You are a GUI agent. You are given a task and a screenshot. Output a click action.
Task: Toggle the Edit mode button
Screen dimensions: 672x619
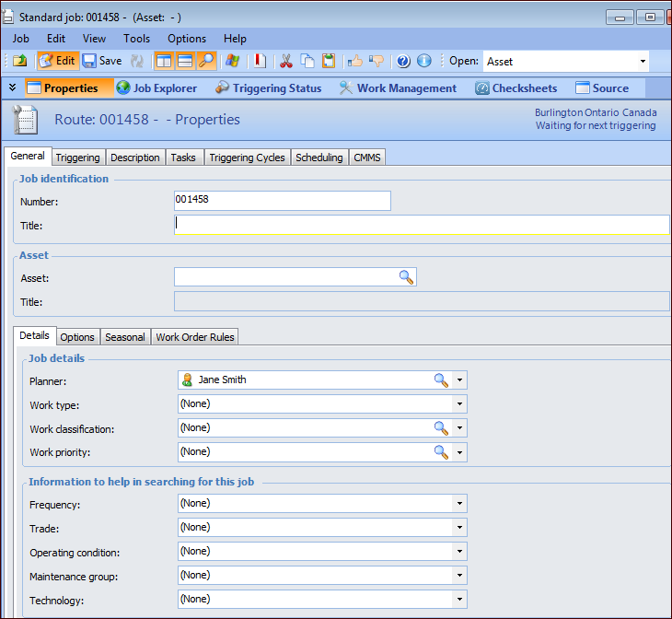tap(57, 61)
